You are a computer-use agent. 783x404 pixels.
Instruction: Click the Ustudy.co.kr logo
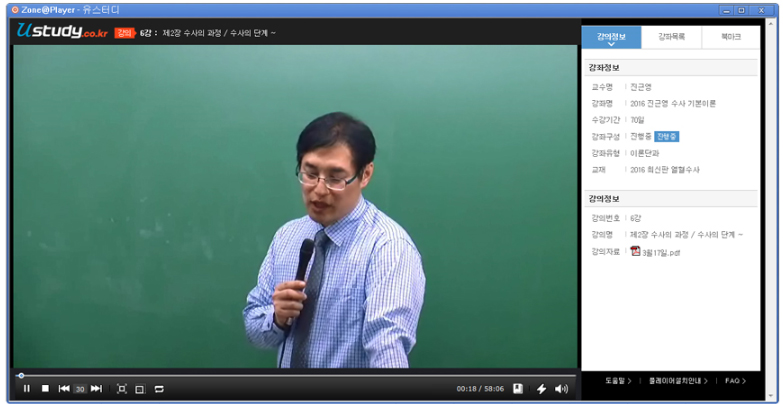62,32
